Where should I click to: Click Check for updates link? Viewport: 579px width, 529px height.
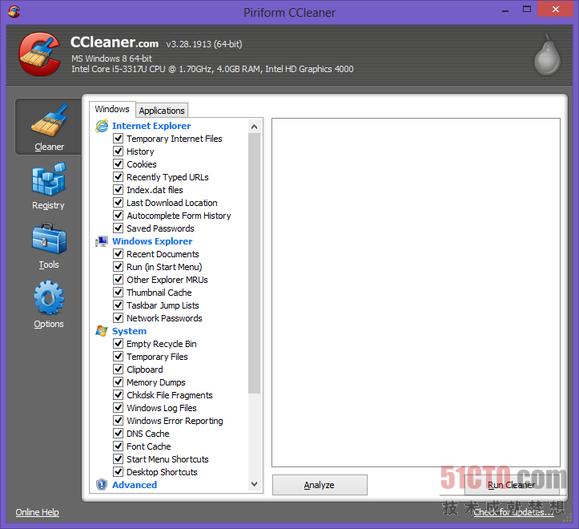[x=514, y=512]
